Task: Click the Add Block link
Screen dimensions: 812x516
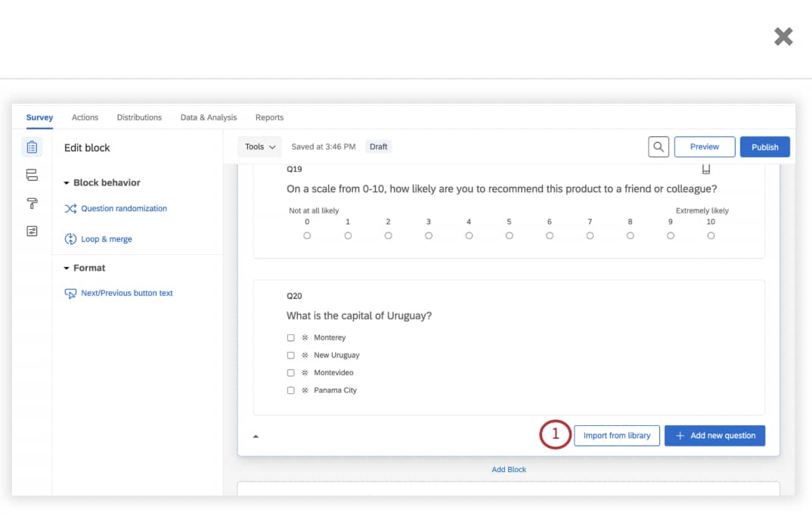Action: [x=509, y=470]
